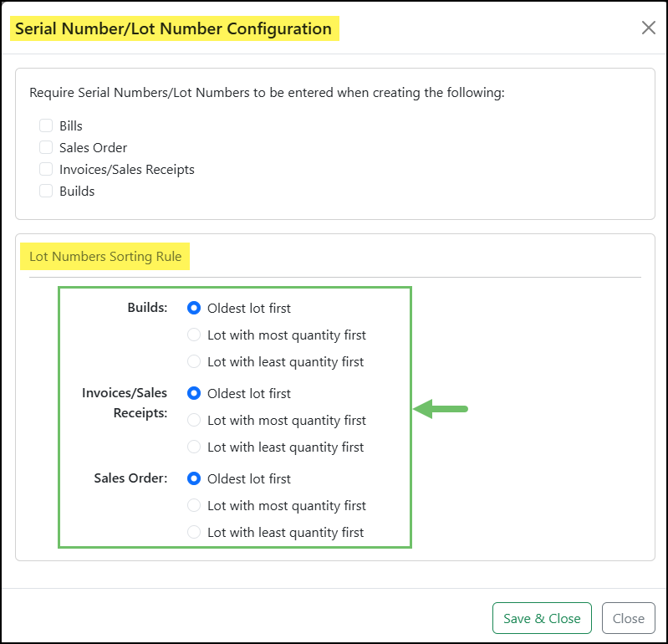
Task: Click the green arrow pointing at sorting options
Action: [x=441, y=409]
